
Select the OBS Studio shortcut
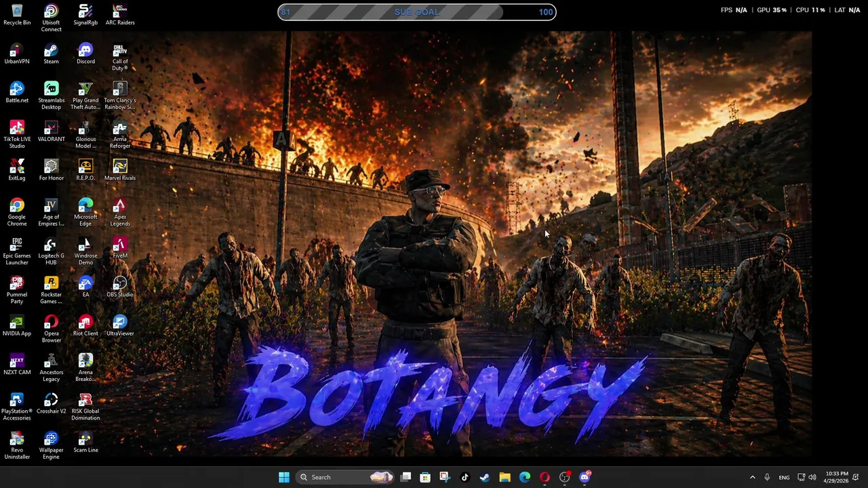pyautogui.click(x=120, y=287)
